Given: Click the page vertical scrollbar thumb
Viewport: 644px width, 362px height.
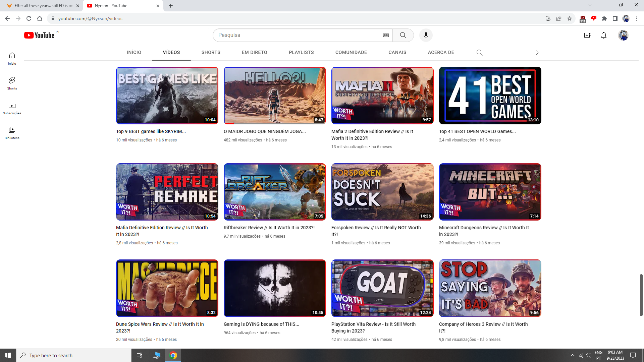Looking at the screenshot, I should [x=641, y=295].
